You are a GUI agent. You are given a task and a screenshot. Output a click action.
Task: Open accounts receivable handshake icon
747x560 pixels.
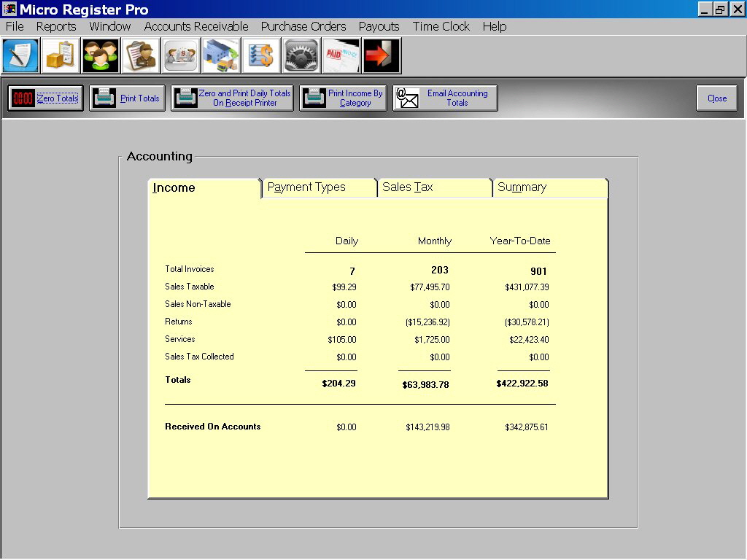point(181,55)
